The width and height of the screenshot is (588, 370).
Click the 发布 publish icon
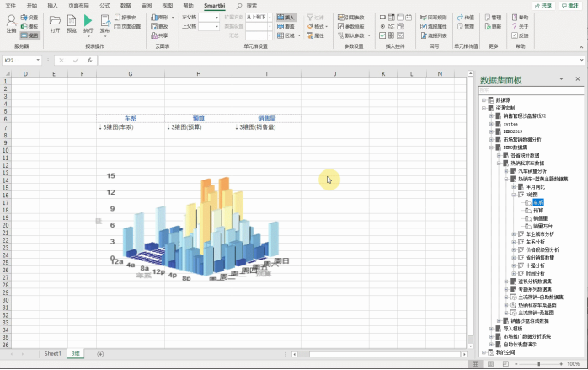(x=105, y=20)
